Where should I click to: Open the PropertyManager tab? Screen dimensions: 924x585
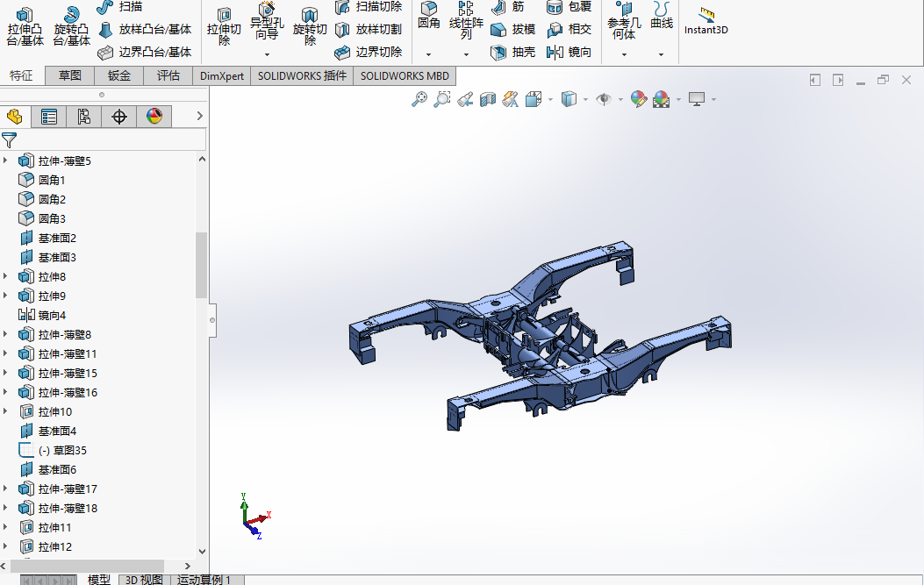(x=49, y=117)
